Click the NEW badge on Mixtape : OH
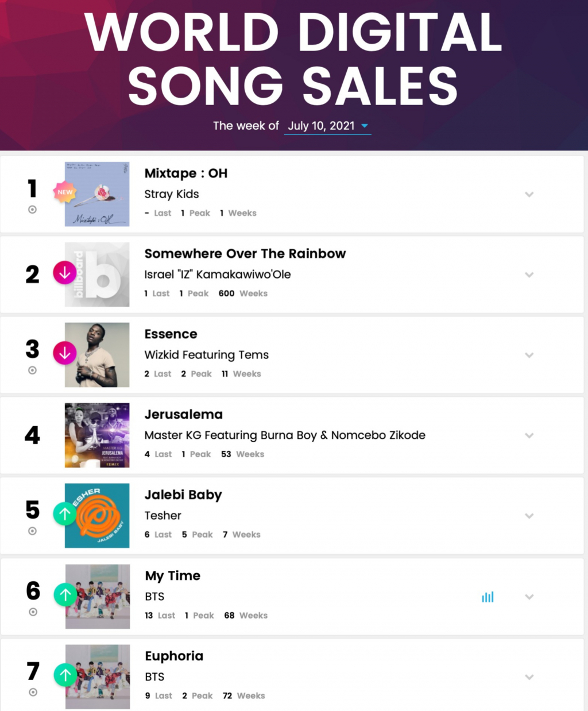Image resolution: width=588 pixels, height=711 pixels. 65,192
